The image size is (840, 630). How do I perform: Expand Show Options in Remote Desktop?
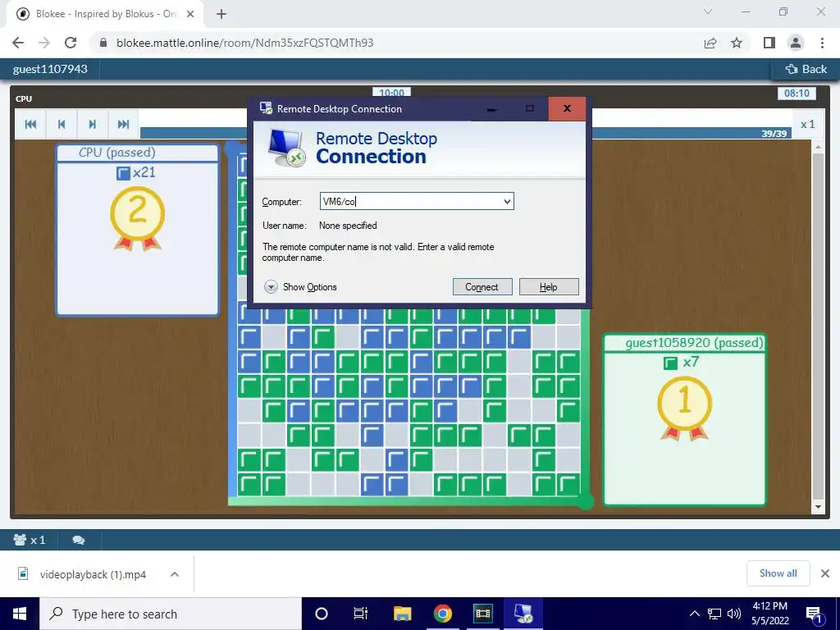click(300, 286)
